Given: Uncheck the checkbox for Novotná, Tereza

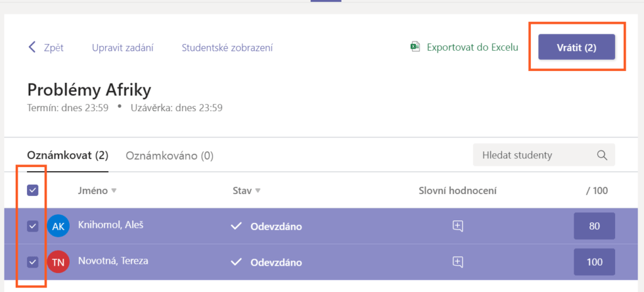Looking at the screenshot, I should click(33, 262).
